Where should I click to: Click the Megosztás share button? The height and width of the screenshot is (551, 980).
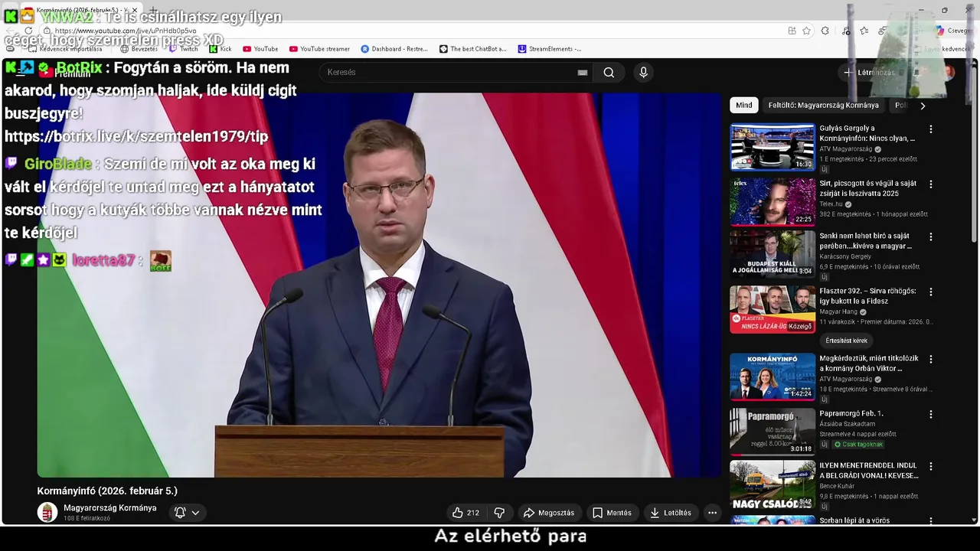pos(548,513)
